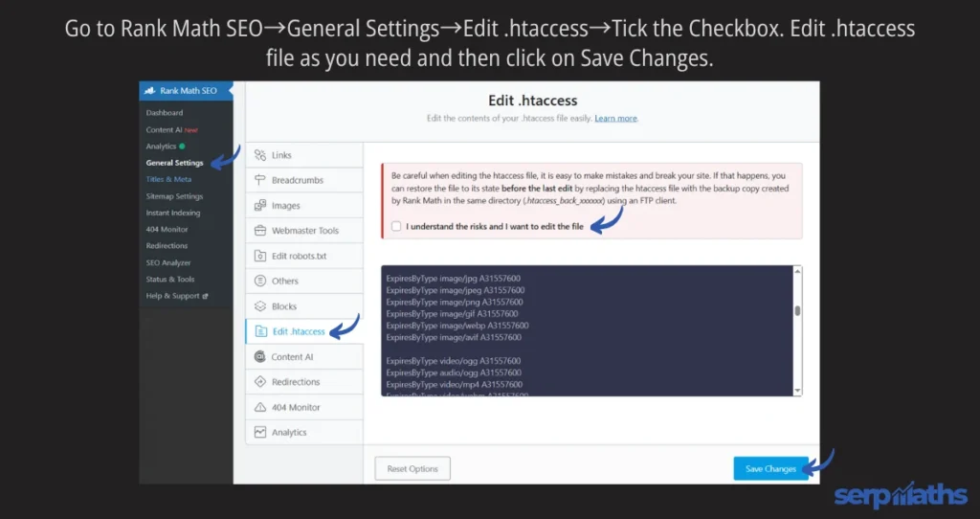Open Sitemap Settings in the sidebar
Screen dimensions: 980x519
(174, 195)
